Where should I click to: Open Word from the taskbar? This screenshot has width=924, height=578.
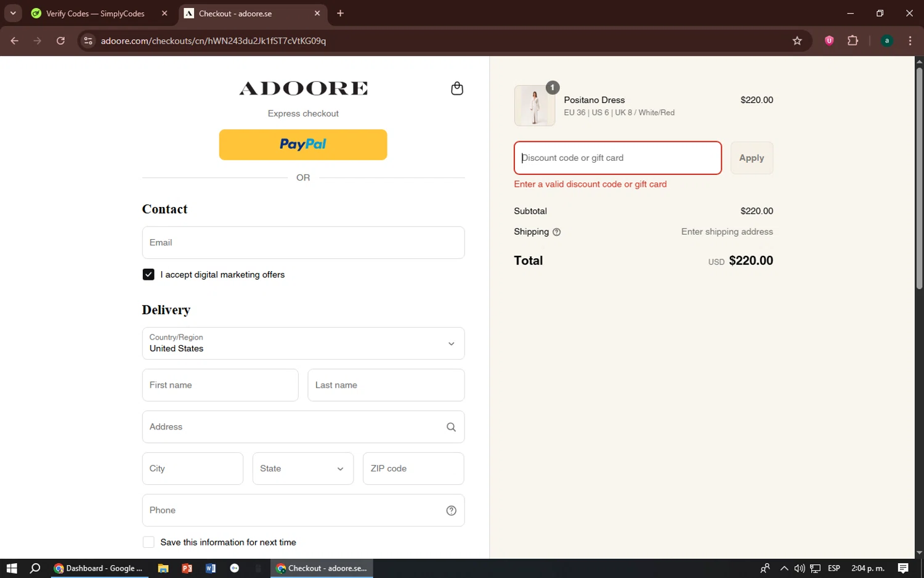coord(211,568)
